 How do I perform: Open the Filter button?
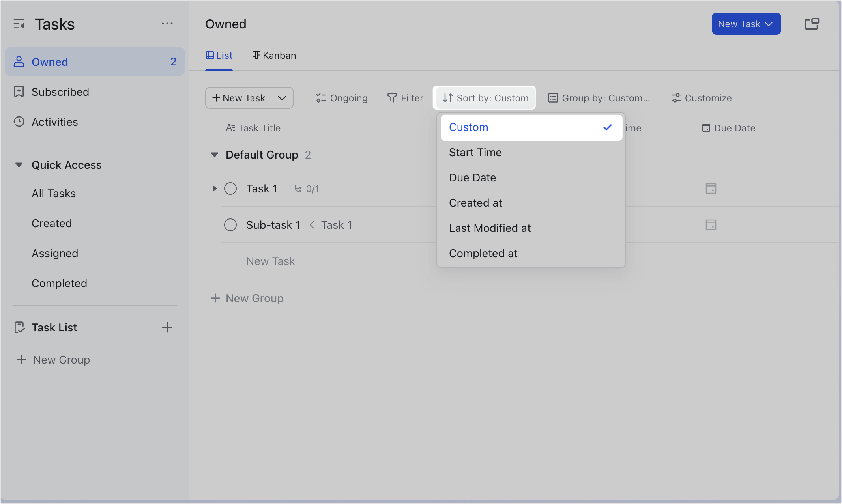[405, 98]
